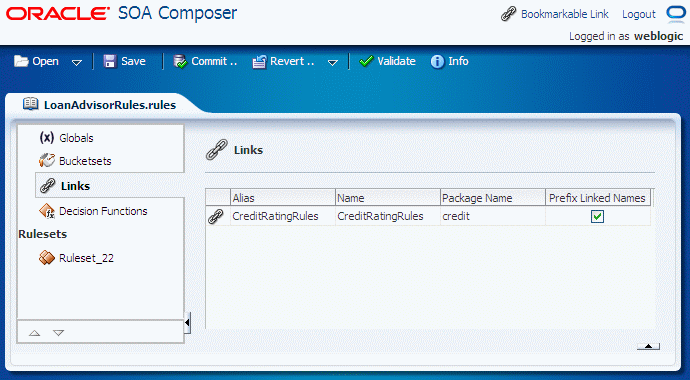This screenshot has height=380, width=690.
Task: Click the Logout link
Action: pos(639,14)
